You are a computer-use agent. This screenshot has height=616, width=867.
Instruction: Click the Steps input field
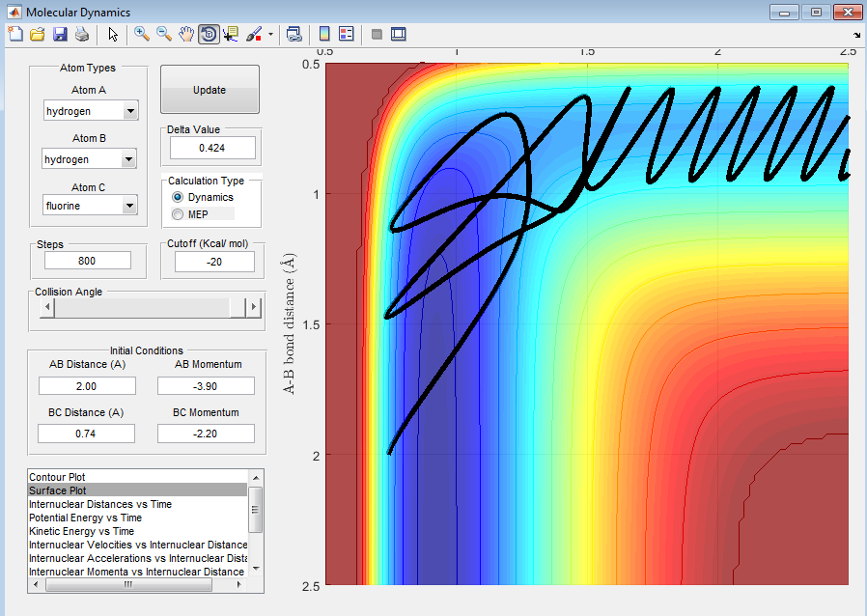[88, 261]
